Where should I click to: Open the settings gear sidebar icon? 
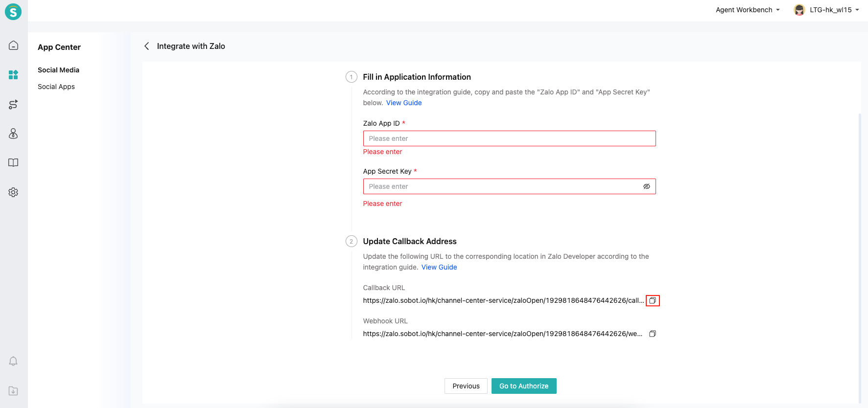[x=13, y=192]
